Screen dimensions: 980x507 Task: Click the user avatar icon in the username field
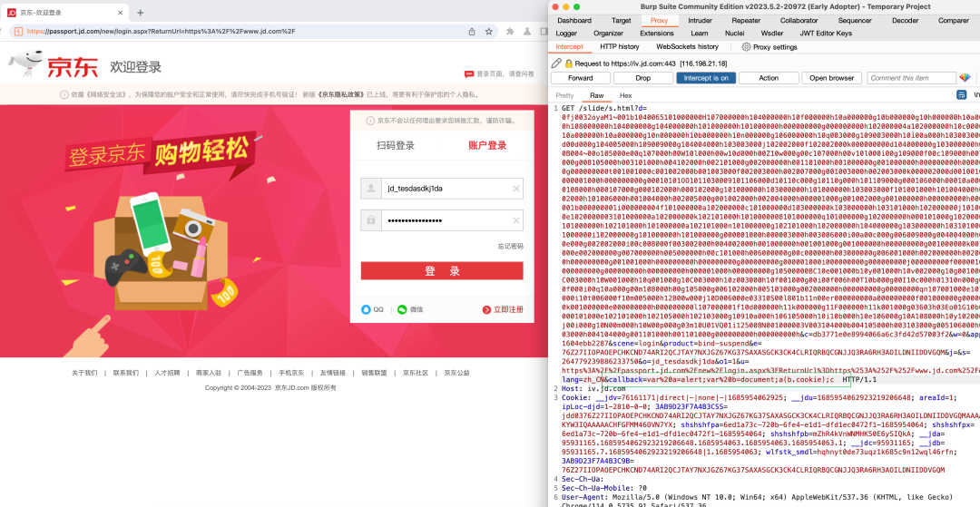point(370,189)
